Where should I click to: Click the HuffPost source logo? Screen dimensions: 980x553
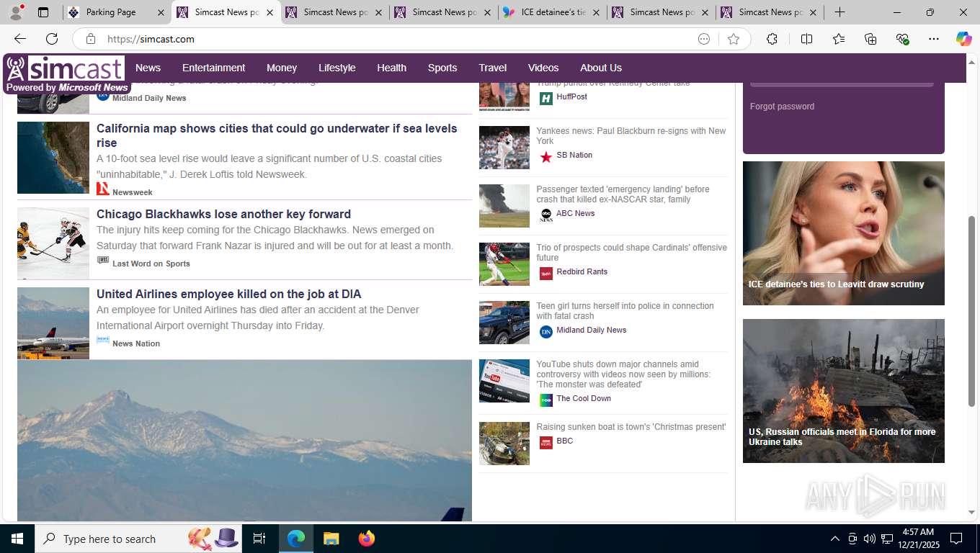[546, 98]
